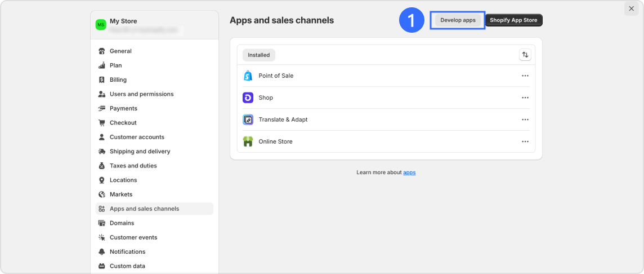Click the Shipping and delivery truck icon
This screenshot has width=644, height=274.
click(102, 152)
